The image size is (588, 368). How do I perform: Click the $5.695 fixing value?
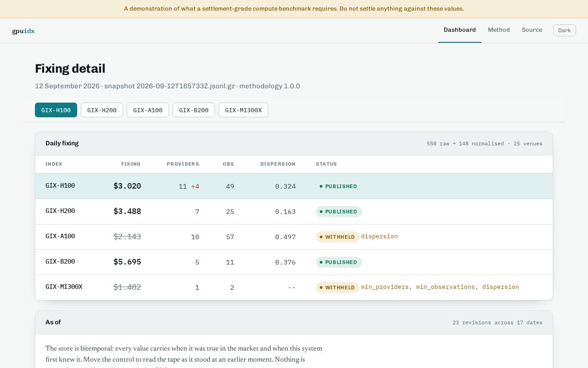(x=127, y=262)
